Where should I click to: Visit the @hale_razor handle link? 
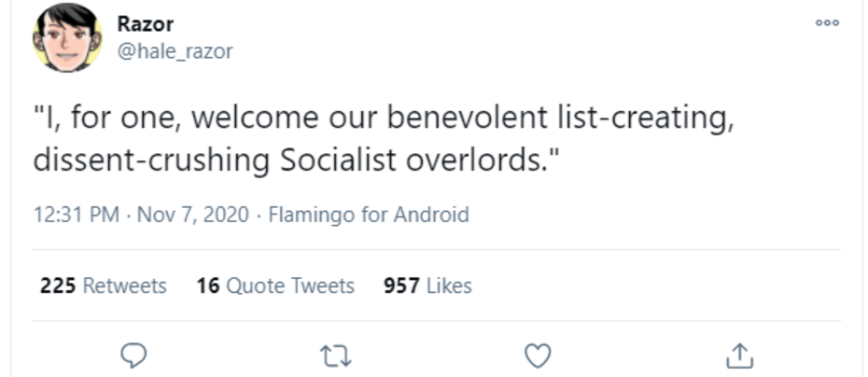pyautogui.click(x=175, y=51)
